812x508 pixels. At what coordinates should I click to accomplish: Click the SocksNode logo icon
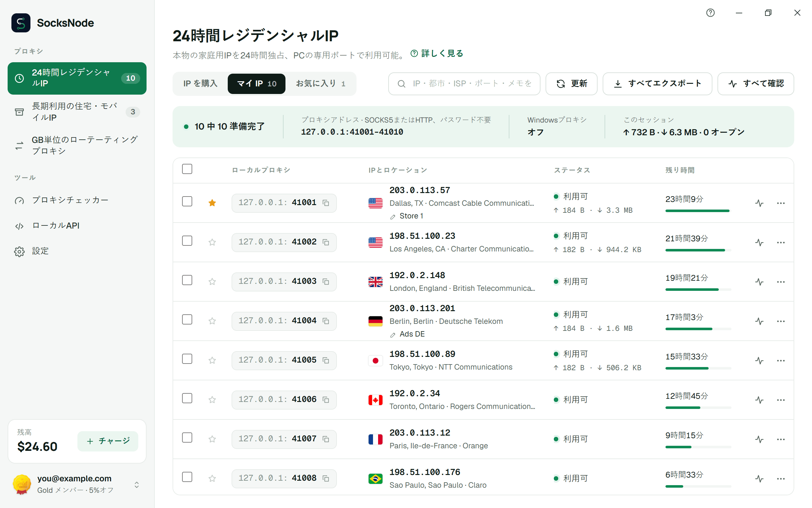(x=21, y=23)
